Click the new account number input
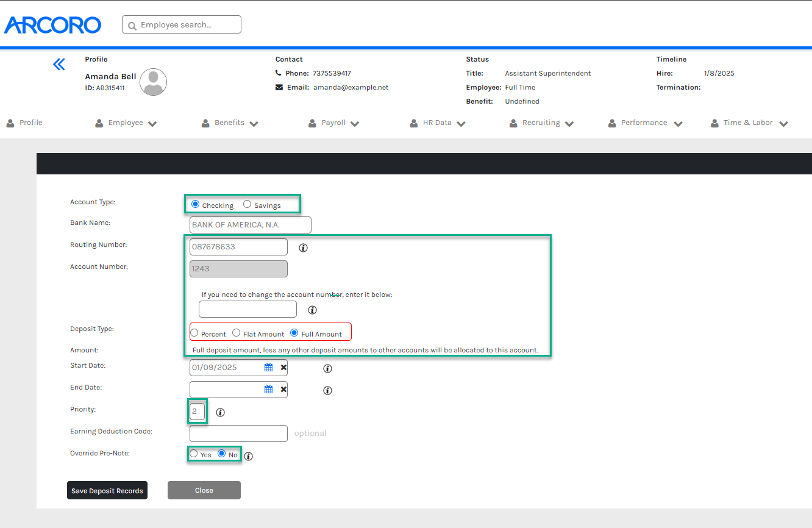This screenshot has height=528, width=812. click(x=248, y=309)
